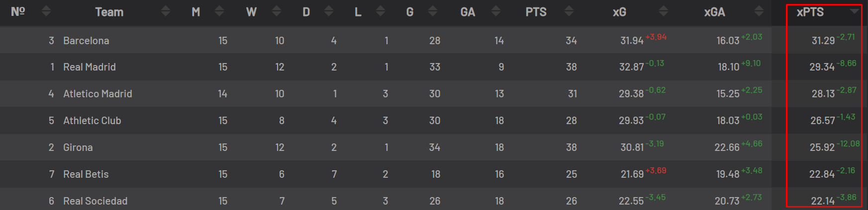The width and height of the screenshot is (868, 210).
Task: Sort by losses using L column arrows
Action: coord(381,11)
